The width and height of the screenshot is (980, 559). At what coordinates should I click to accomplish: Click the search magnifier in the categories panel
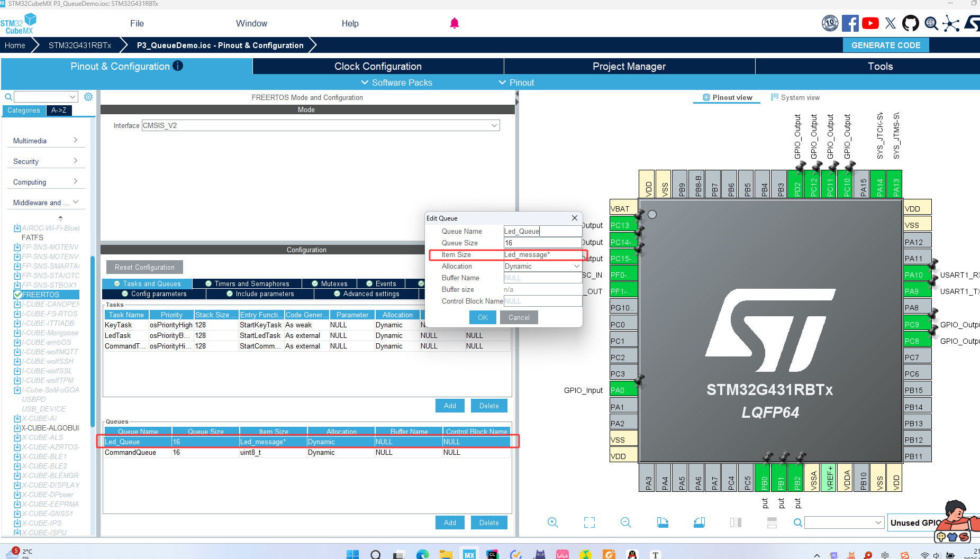[x=8, y=97]
